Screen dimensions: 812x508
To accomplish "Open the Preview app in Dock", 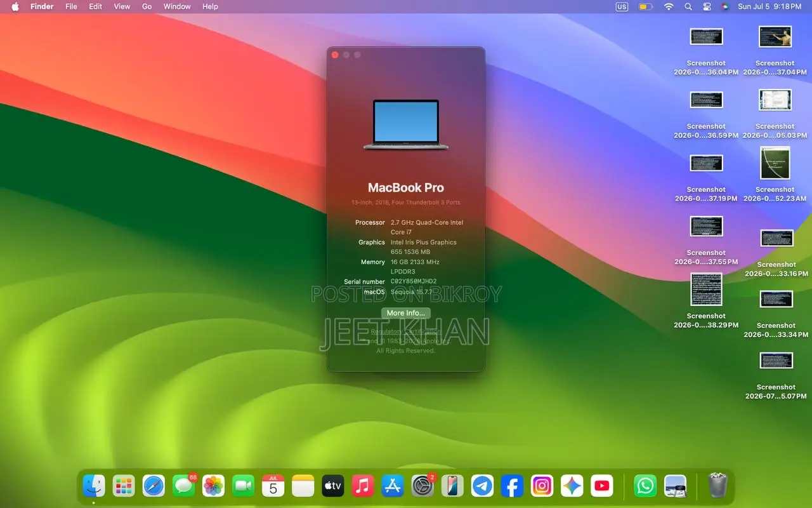I will (x=675, y=486).
